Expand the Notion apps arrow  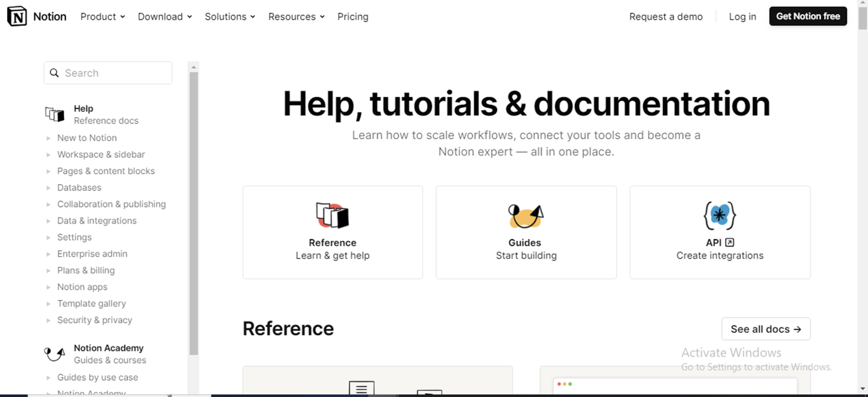point(48,287)
